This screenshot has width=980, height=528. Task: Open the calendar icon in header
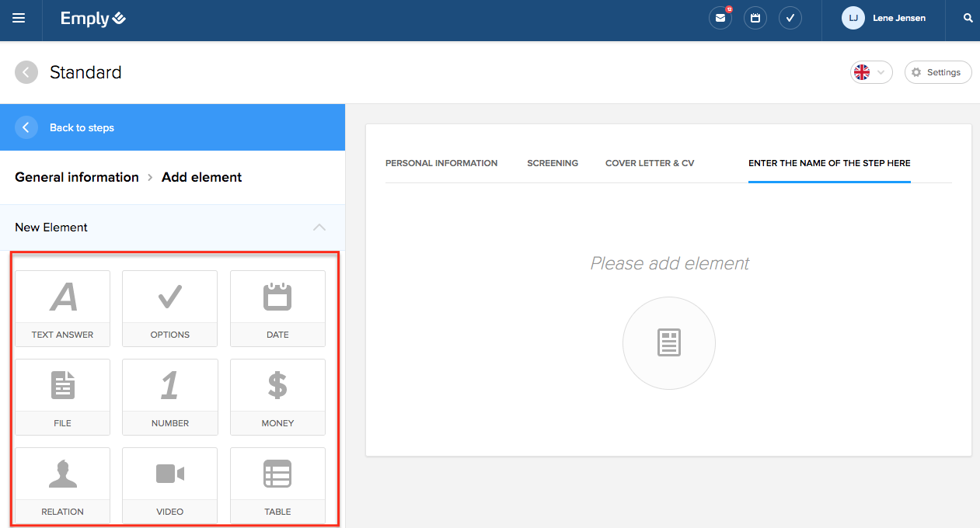coord(755,18)
